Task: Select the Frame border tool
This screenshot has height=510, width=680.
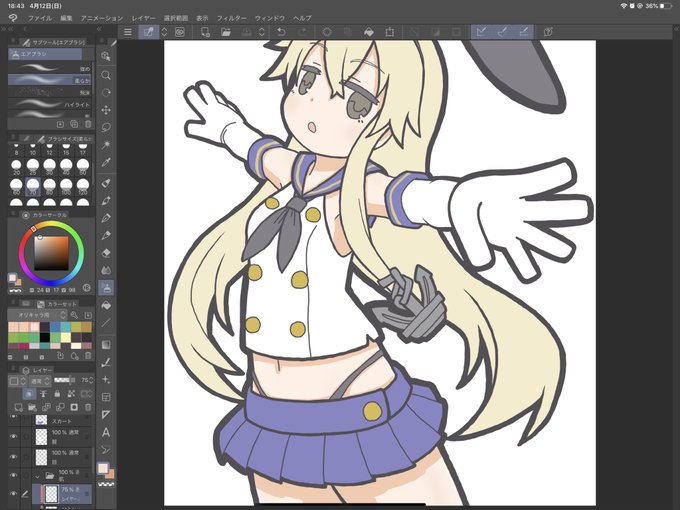Action: tap(106, 397)
